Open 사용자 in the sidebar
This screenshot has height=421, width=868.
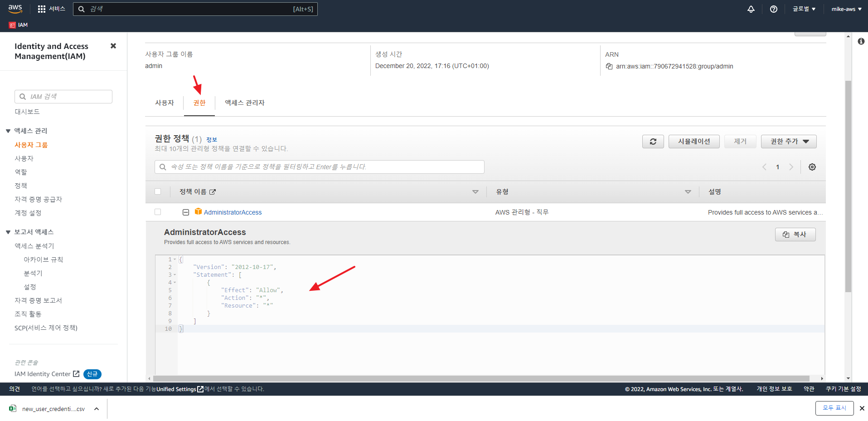click(24, 158)
